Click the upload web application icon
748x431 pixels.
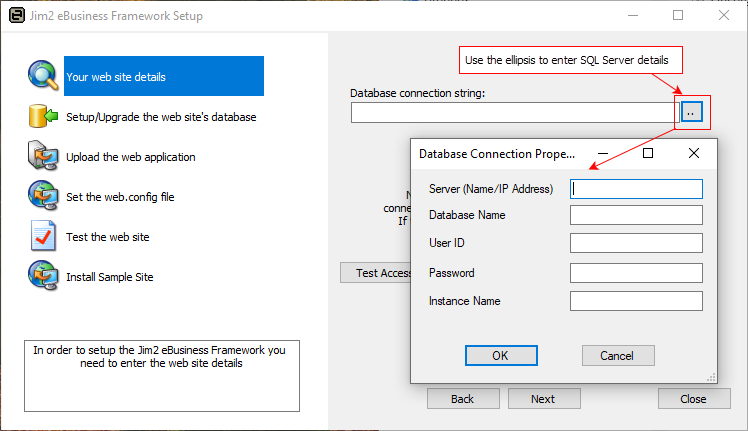44,156
